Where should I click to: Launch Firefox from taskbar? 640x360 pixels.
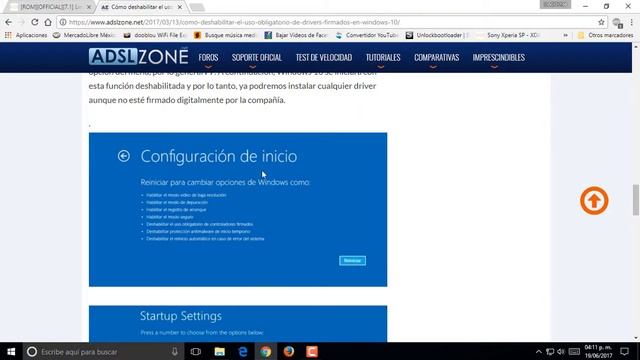click(289, 351)
